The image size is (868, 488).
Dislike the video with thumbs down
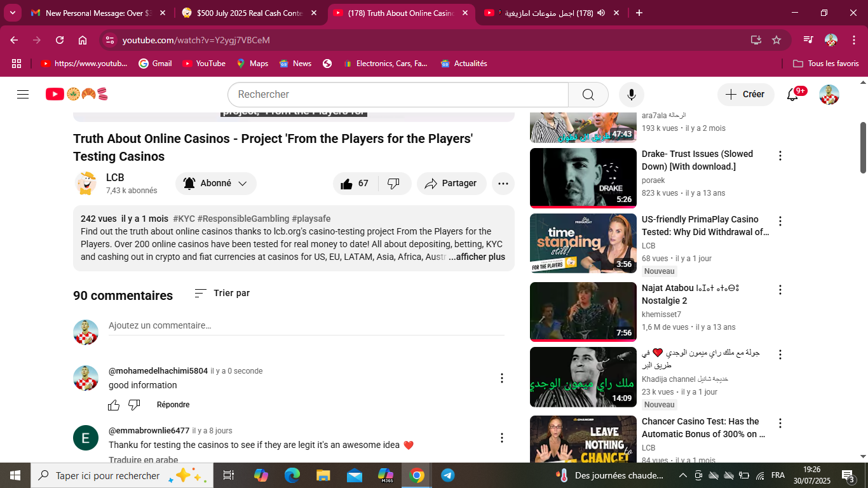pos(393,184)
